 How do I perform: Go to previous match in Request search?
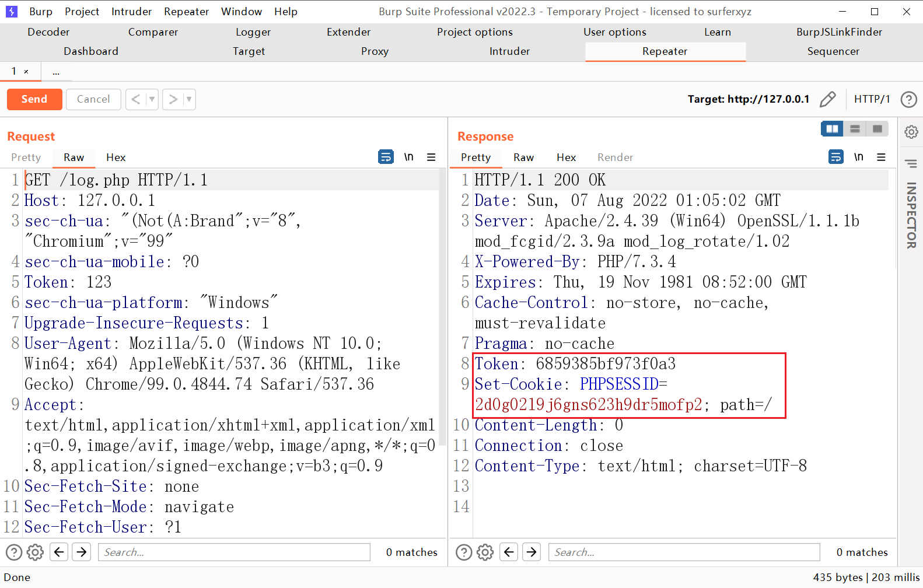59,552
